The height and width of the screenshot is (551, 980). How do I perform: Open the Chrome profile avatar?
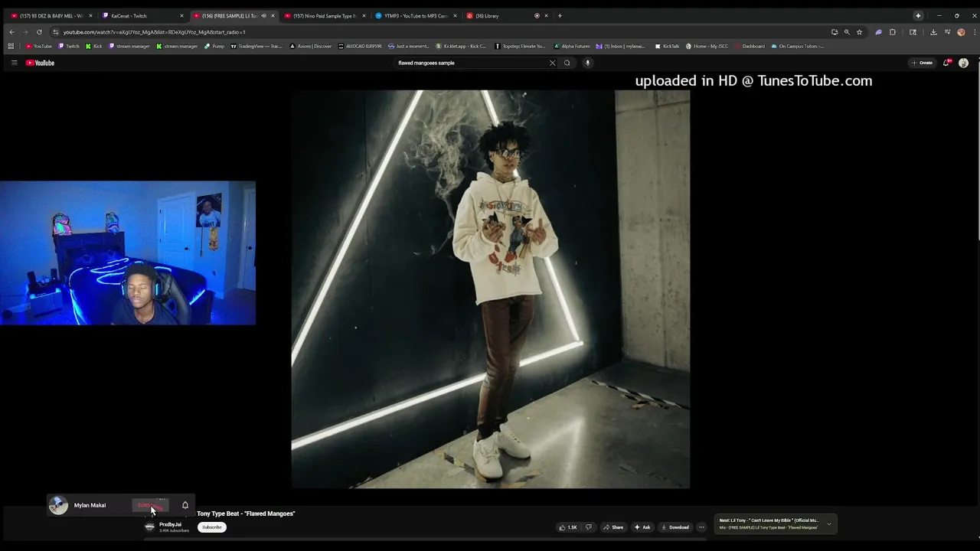961,32
